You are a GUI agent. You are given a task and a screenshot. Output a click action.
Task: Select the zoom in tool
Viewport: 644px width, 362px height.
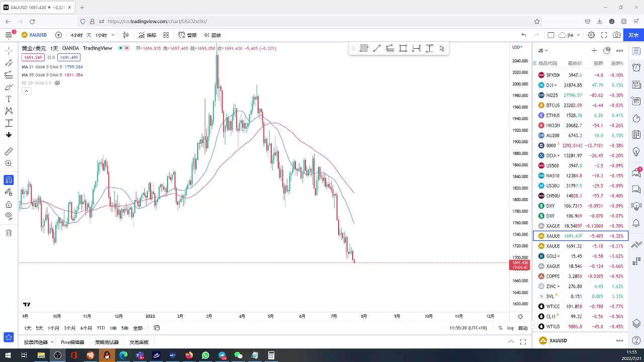[x=9, y=163]
